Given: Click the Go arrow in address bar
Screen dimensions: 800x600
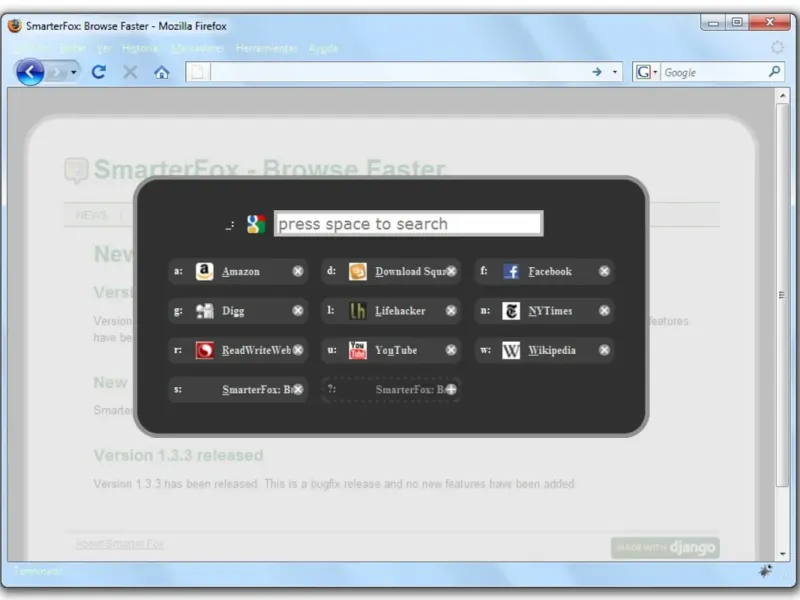Looking at the screenshot, I should coord(597,72).
